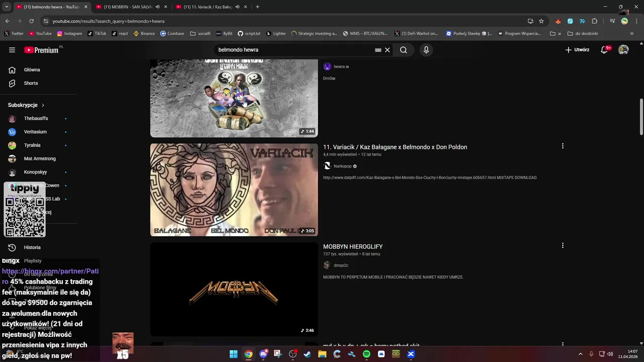This screenshot has width=644, height=362.
Task: Click the vertical page scrollbar
Action: pyautogui.click(x=641, y=117)
